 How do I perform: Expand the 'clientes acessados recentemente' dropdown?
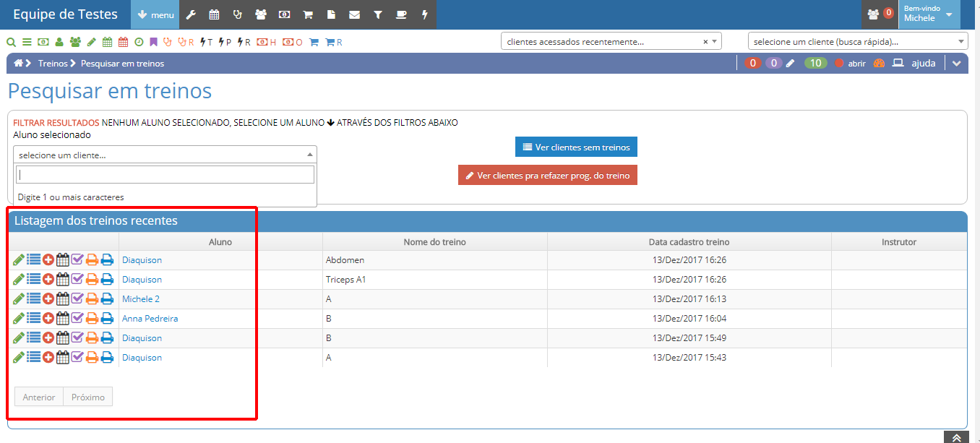pos(611,42)
